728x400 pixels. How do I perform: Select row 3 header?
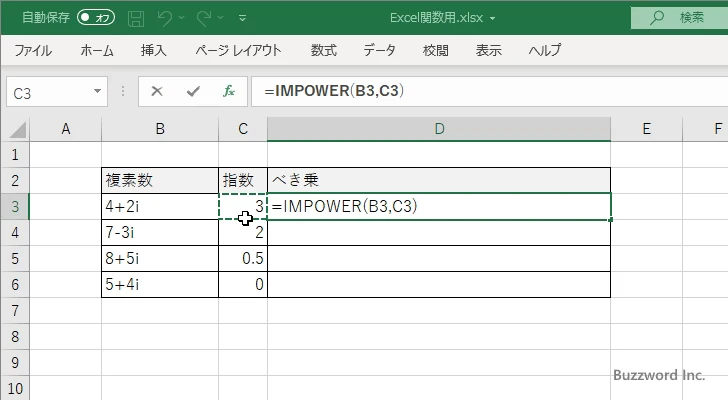[15, 206]
